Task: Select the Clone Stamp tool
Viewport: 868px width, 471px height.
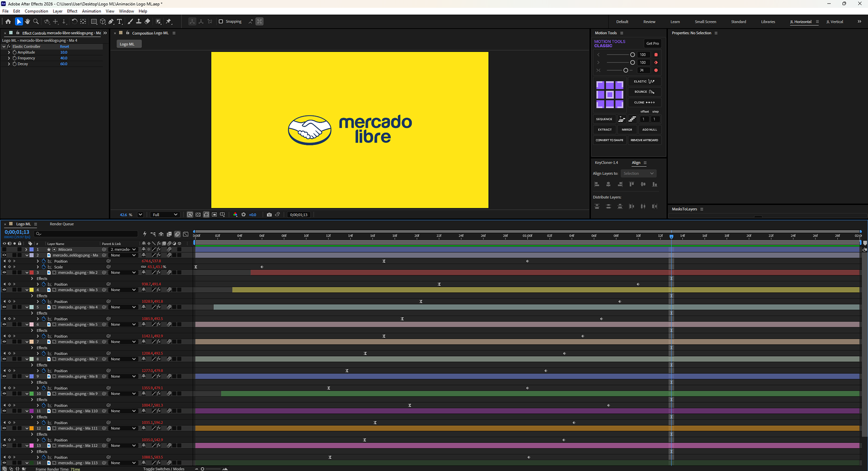Action: click(x=139, y=21)
